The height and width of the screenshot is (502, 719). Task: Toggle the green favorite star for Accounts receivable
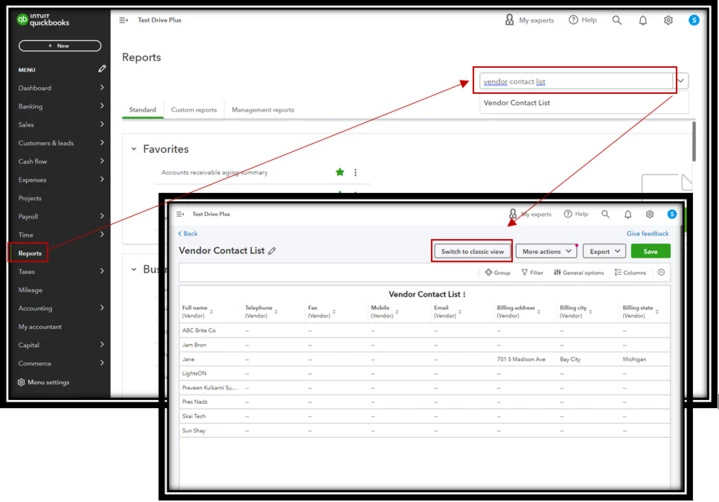[x=340, y=172]
